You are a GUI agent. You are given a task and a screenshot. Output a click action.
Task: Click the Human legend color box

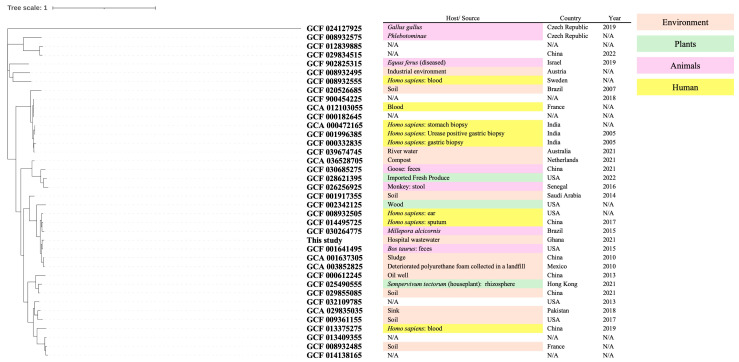[x=685, y=87]
